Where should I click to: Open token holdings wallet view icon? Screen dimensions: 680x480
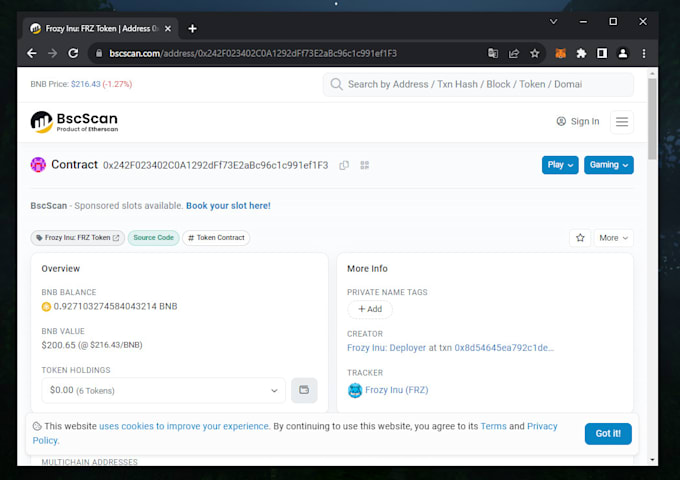point(304,390)
